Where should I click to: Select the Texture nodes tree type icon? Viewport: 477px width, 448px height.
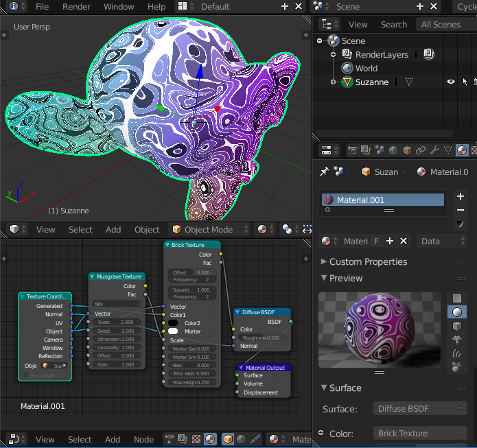tap(196, 439)
